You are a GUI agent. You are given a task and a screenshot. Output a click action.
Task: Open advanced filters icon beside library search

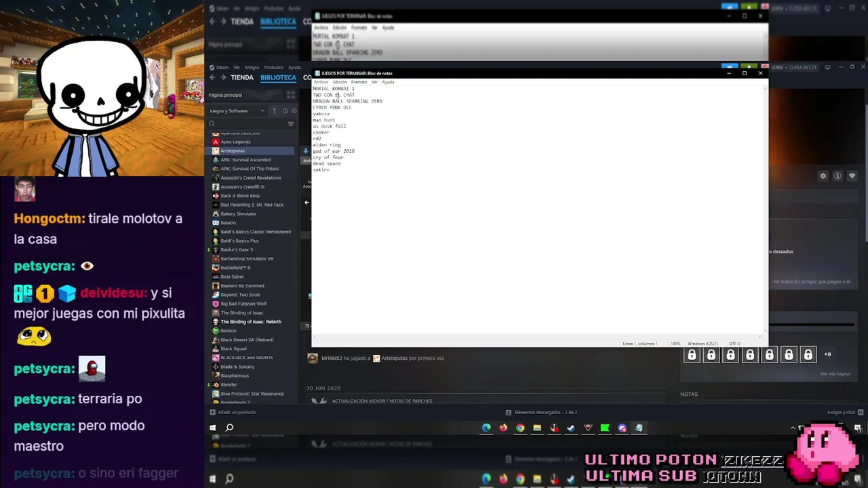click(291, 124)
